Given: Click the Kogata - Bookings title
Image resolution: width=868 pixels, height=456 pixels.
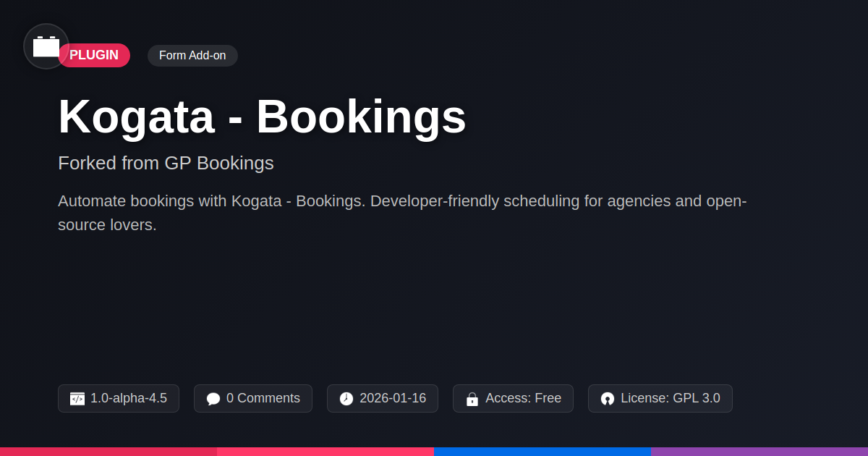Looking at the screenshot, I should (262, 117).
